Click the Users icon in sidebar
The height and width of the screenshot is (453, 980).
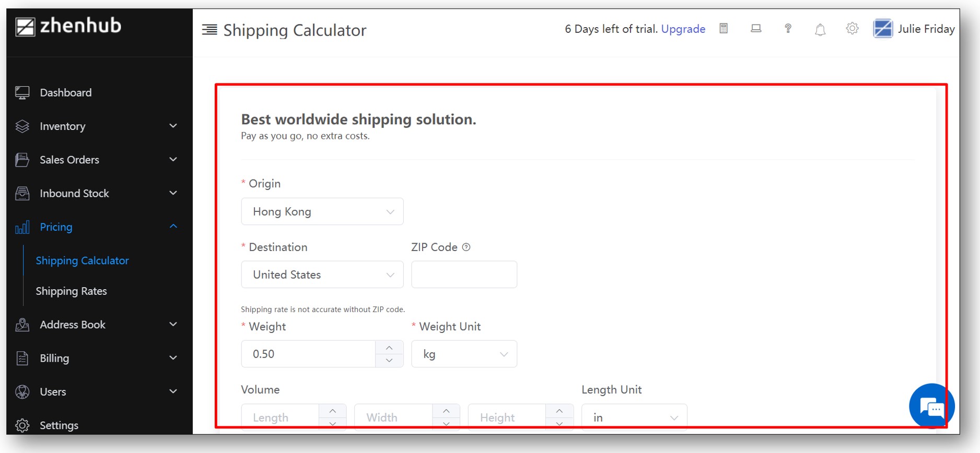pyautogui.click(x=22, y=392)
